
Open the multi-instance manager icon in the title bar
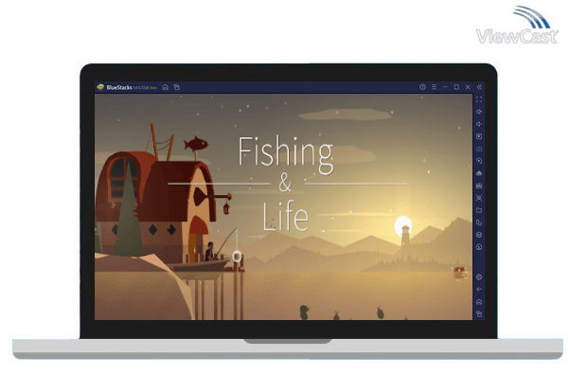click(177, 87)
